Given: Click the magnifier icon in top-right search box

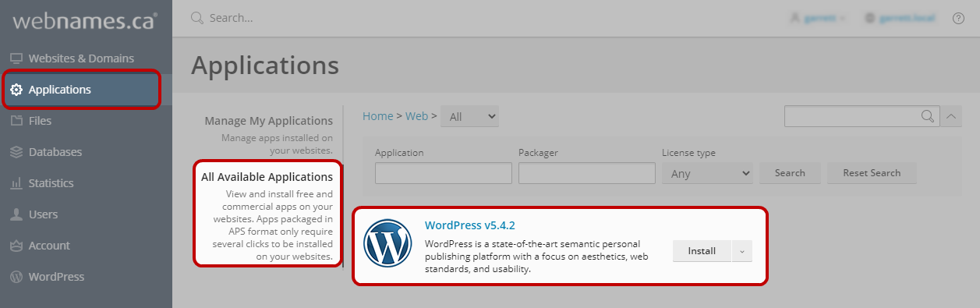Looking at the screenshot, I should [928, 116].
